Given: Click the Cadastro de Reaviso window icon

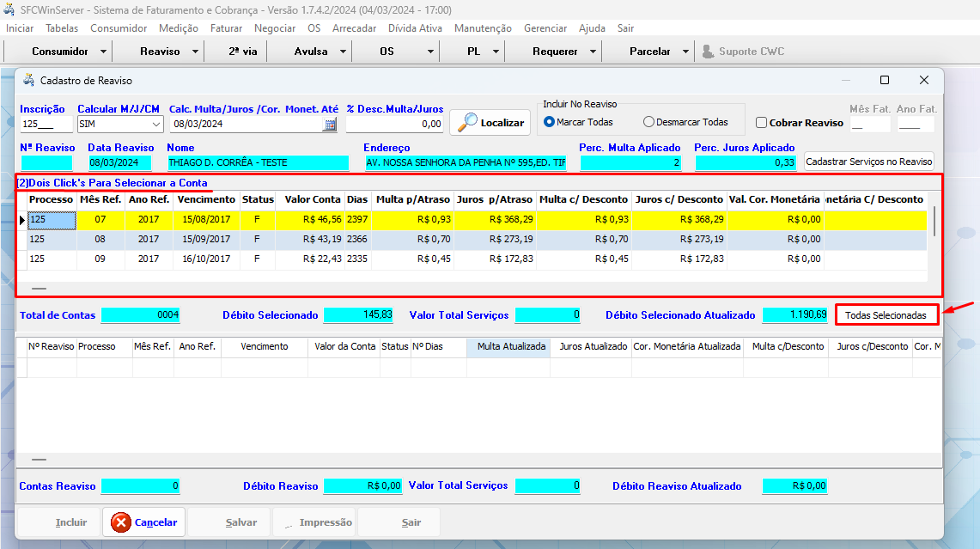Looking at the screenshot, I should coord(28,80).
